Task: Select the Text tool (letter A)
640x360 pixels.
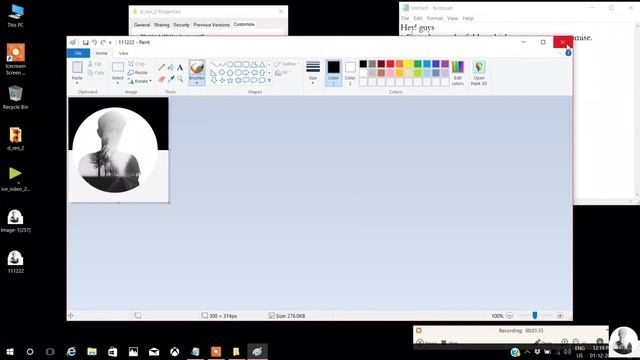Action: point(180,67)
